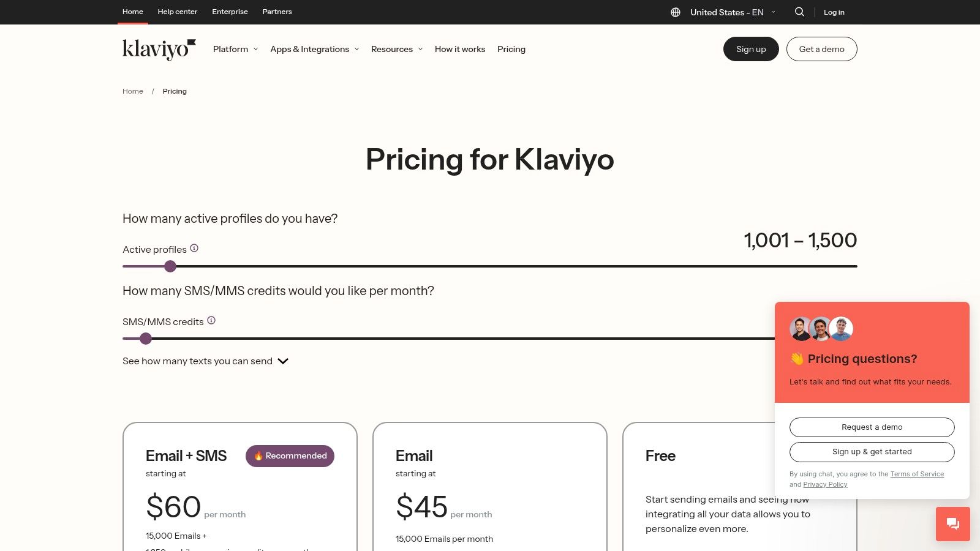Click the Sign up button
This screenshot has height=551, width=980.
tap(751, 49)
